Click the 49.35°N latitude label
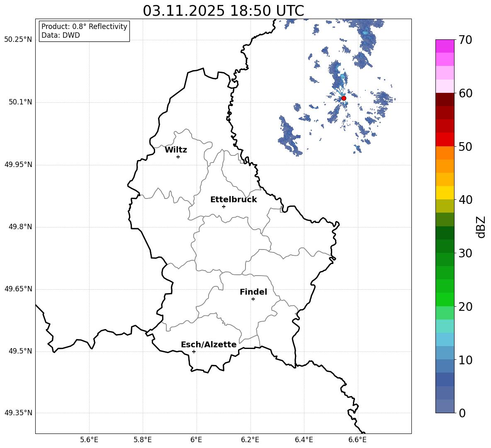Image resolution: width=491 pixels, height=448 pixels. click(x=18, y=413)
